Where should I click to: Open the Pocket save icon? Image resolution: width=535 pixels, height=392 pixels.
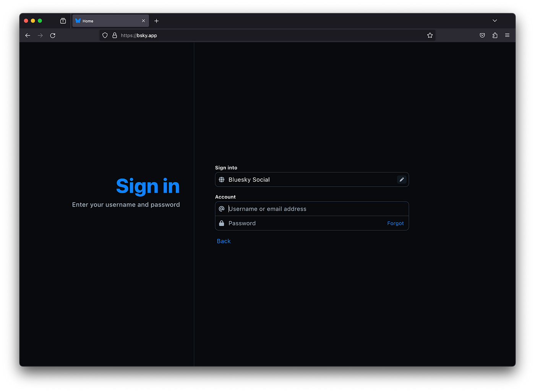coord(482,35)
